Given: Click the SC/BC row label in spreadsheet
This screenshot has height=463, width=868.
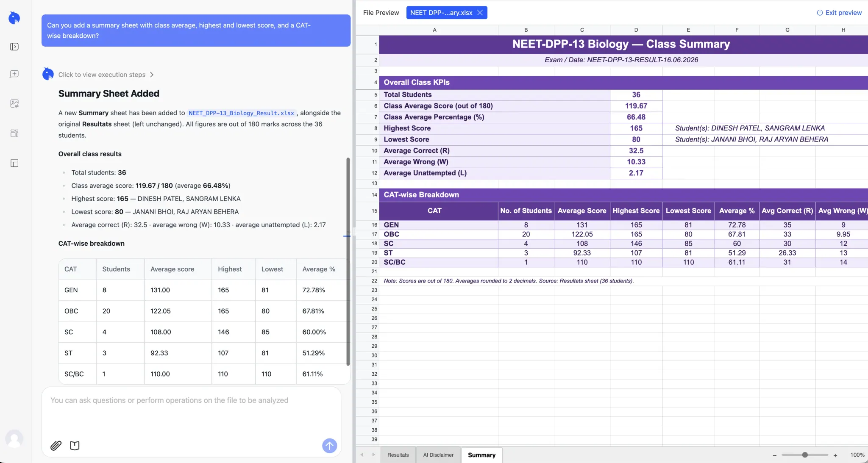Looking at the screenshot, I should coord(439,262).
